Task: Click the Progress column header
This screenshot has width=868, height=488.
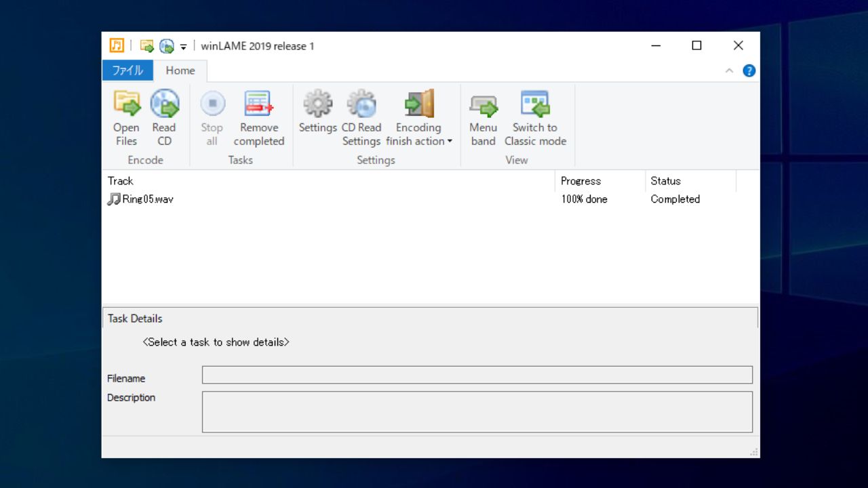Action: 600,181
